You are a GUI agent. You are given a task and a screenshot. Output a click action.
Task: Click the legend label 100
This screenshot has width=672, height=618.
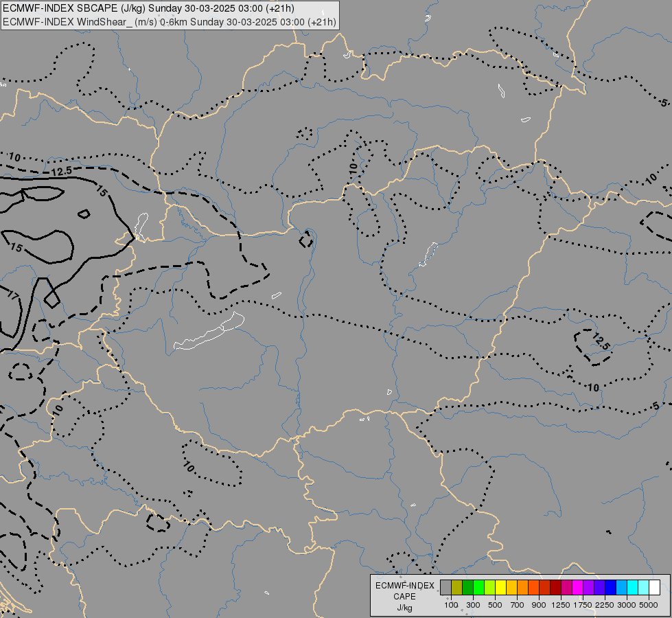[451, 605]
